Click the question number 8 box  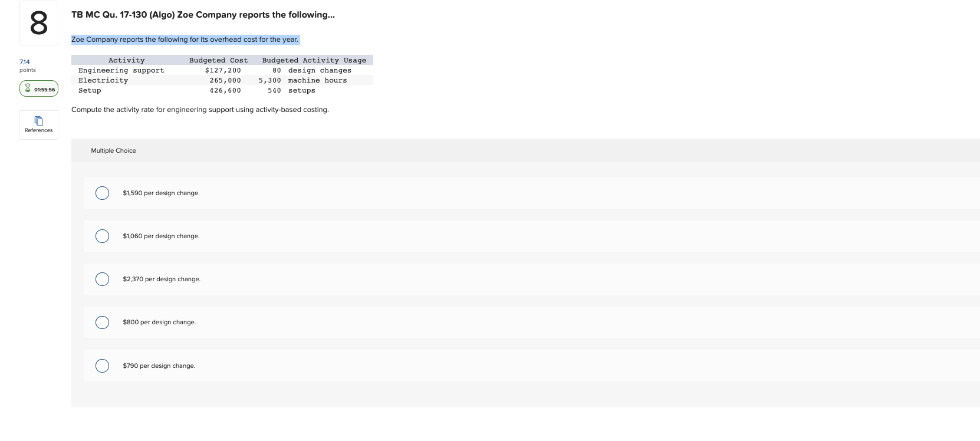(39, 23)
